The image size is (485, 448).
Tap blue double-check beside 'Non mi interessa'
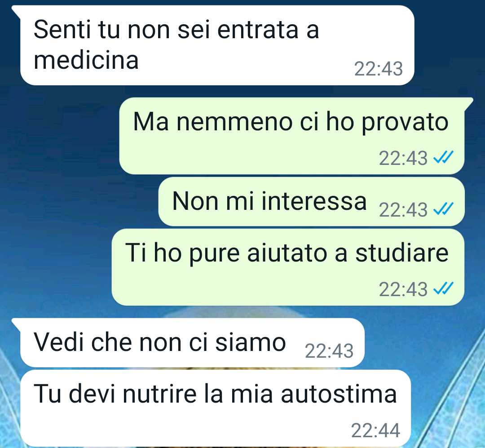(x=444, y=209)
